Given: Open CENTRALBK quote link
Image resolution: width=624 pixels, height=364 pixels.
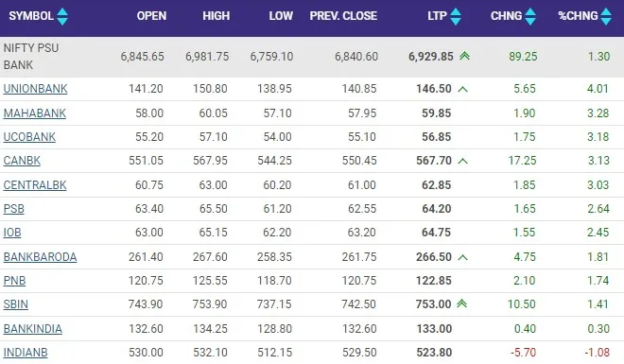Looking at the screenshot, I should pos(35,185).
